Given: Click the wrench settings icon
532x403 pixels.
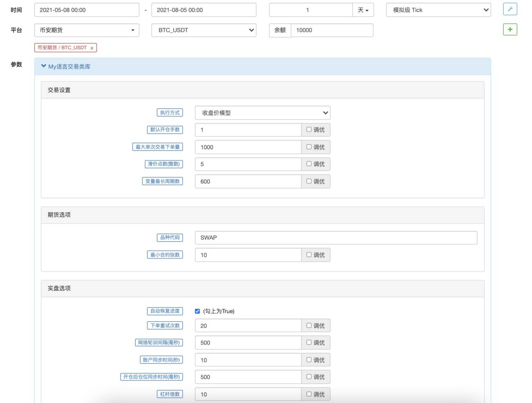Looking at the screenshot, I should coord(510,9).
